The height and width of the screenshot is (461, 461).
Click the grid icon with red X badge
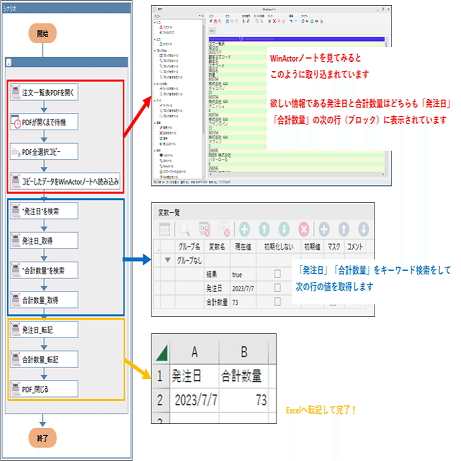(224, 229)
